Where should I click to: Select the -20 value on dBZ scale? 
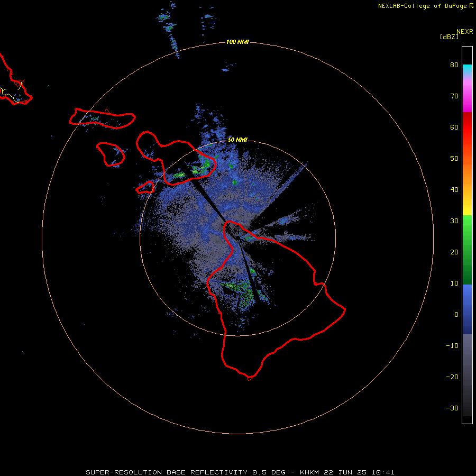coord(452,377)
